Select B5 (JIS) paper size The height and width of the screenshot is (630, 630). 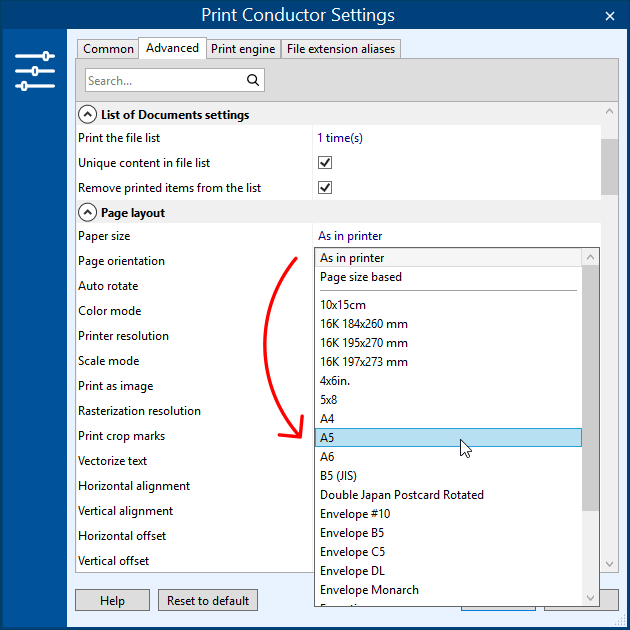coord(448,476)
